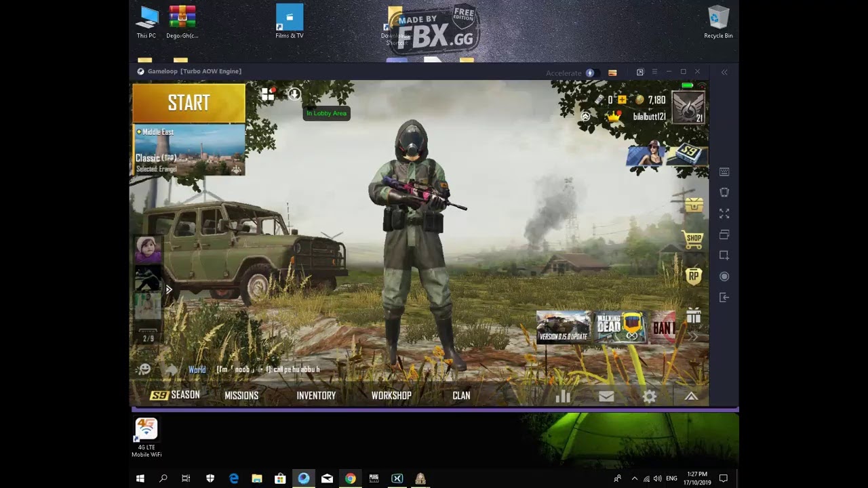This screenshot has width=868, height=488.
Task: Open the game settings gear icon
Action: [650, 396]
